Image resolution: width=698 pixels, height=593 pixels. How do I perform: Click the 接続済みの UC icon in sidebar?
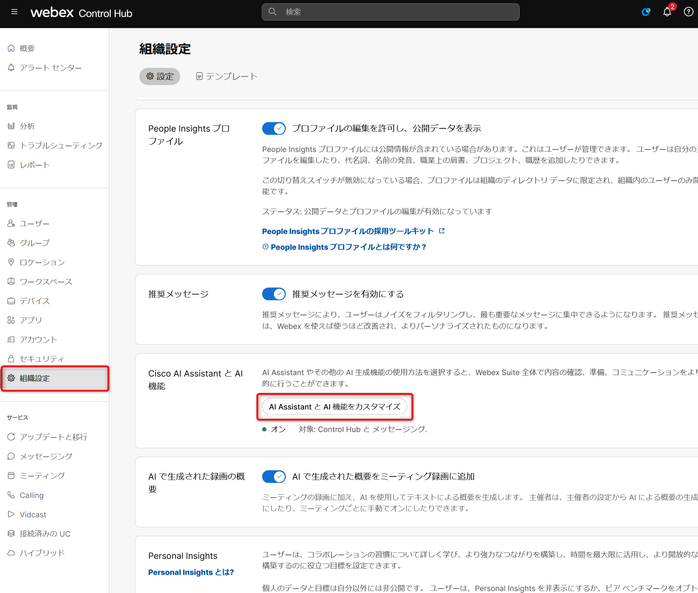click(11, 533)
